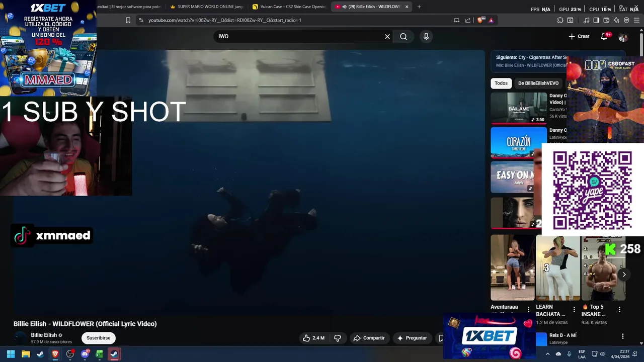This screenshot has height=362, width=644.
Task: Show hidden system tray icons chevron
Action: click(547, 354)
